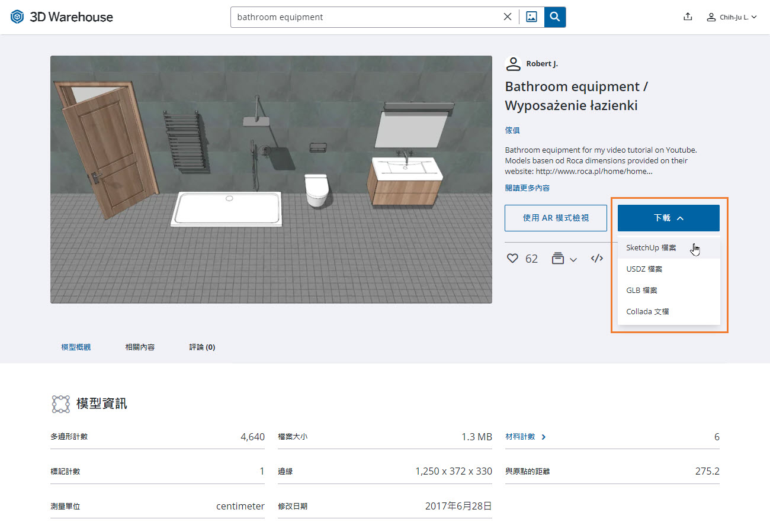Click the 多邊形計數 value 4,640

coord(252,437)
